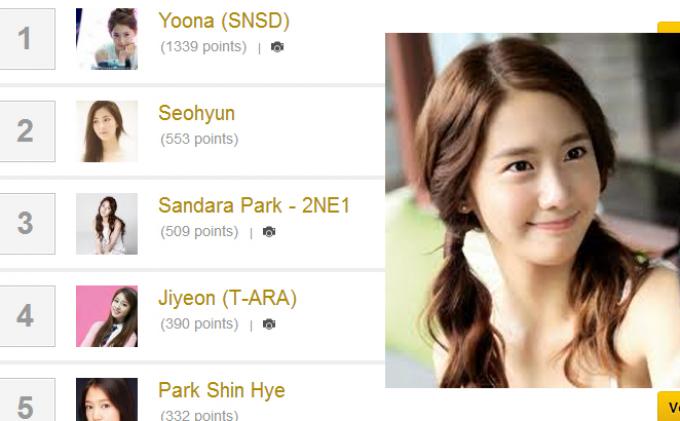Image resolution: width=680 pixels, height=421 pixels.
Task: Click yellow button below the large photo
Action: point(669,406)
